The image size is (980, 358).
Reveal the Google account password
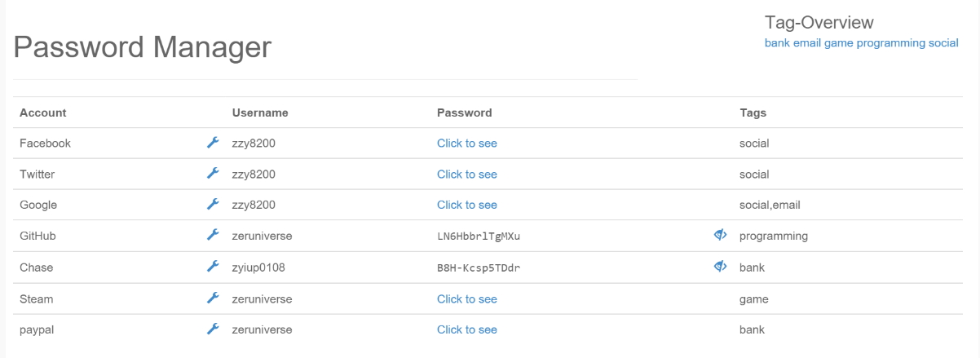click(x=467, y=205)
